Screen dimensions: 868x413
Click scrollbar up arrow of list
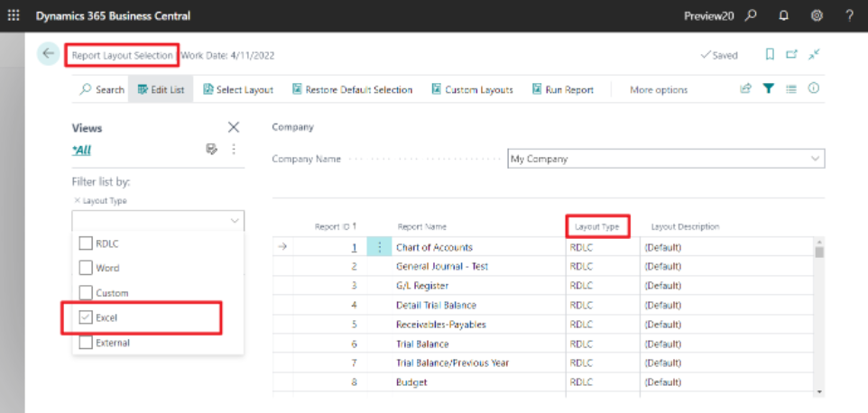[819, 242]
